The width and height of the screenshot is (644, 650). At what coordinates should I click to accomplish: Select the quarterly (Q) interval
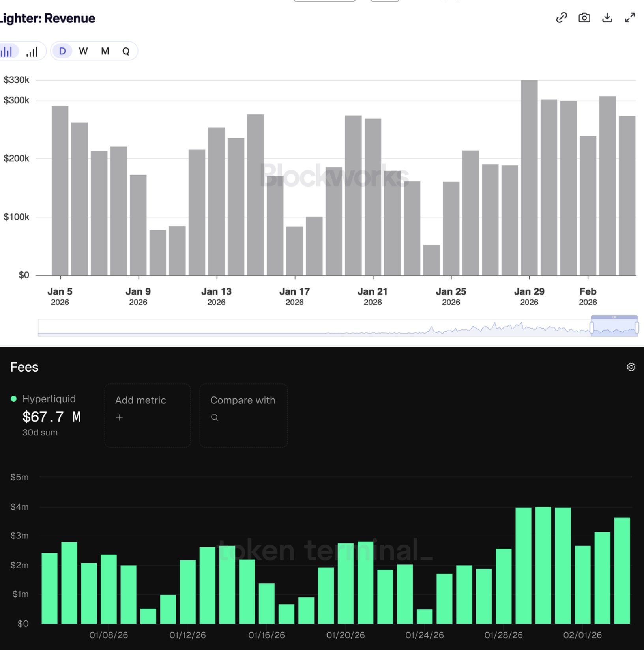pyautogui.click(x=126, y=51)
